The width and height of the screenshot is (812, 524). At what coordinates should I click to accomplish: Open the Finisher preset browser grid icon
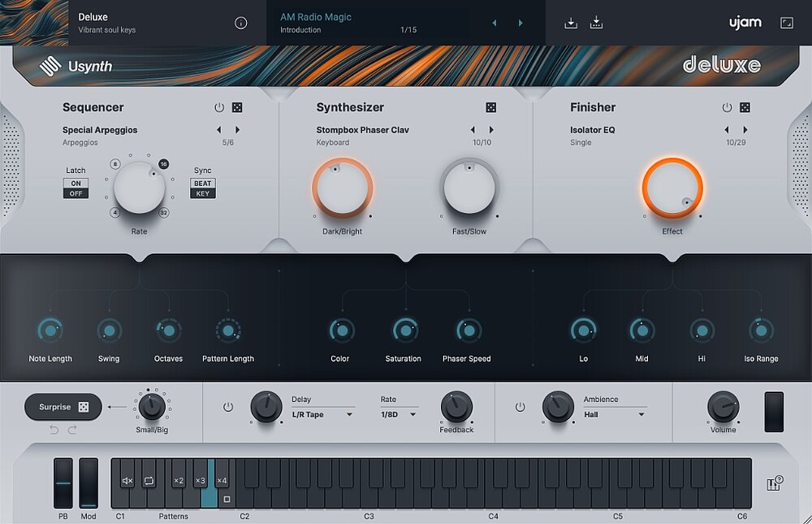point(745,106)
